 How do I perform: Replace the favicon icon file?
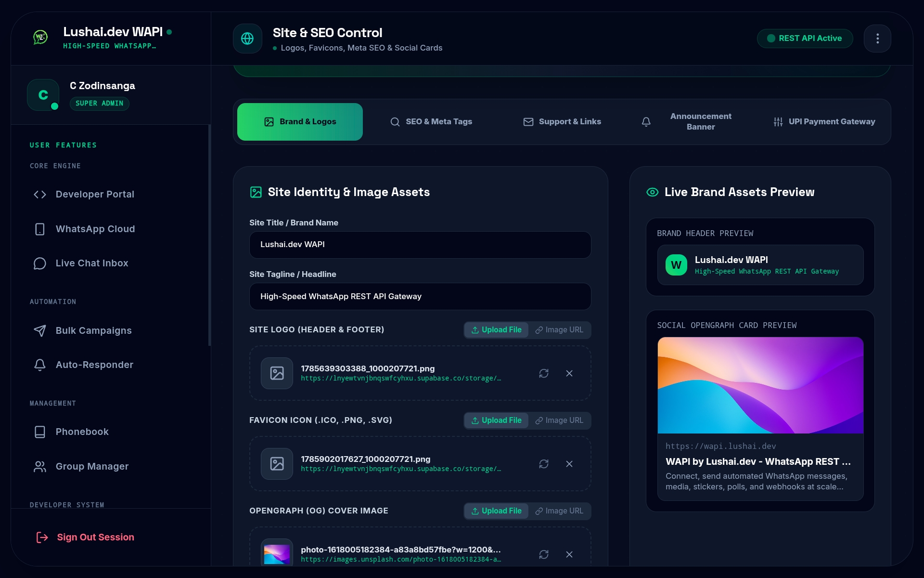point(544,464)
